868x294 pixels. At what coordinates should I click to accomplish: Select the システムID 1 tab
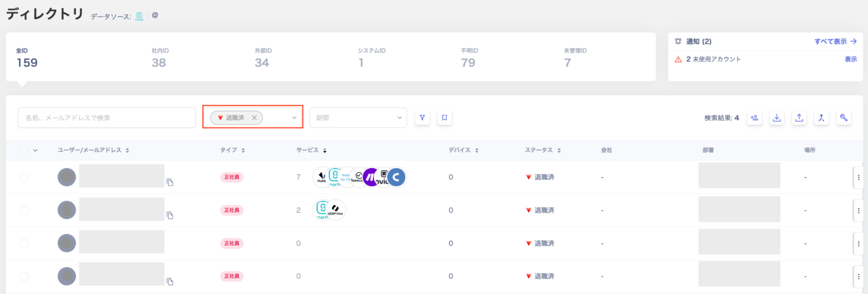pos(371,58)
